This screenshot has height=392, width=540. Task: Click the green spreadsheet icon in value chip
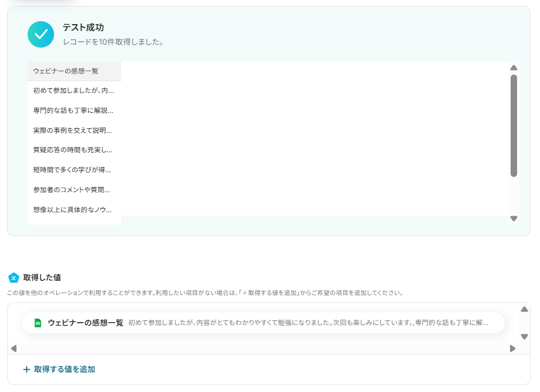coord(38,323)
